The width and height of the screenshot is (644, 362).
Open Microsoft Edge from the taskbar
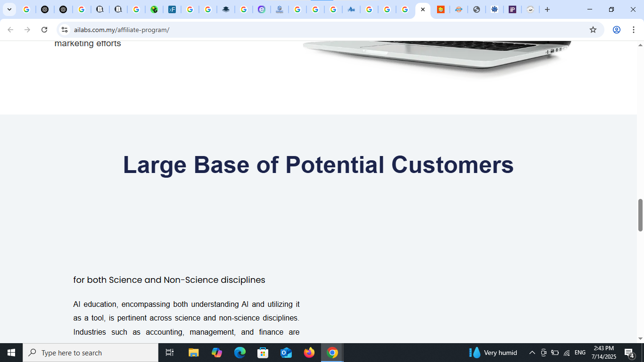click(x=240, y=353)
